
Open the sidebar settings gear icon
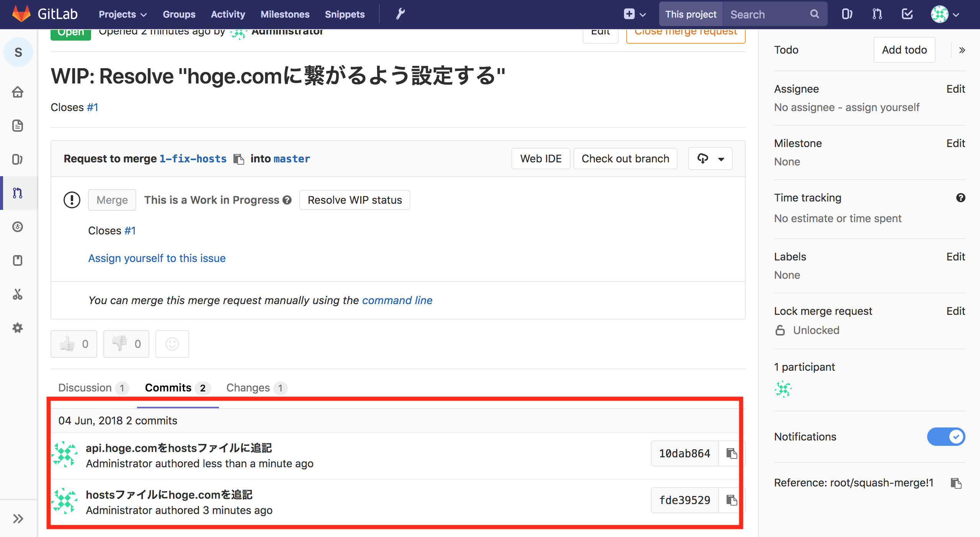click(x=18, y=328)
